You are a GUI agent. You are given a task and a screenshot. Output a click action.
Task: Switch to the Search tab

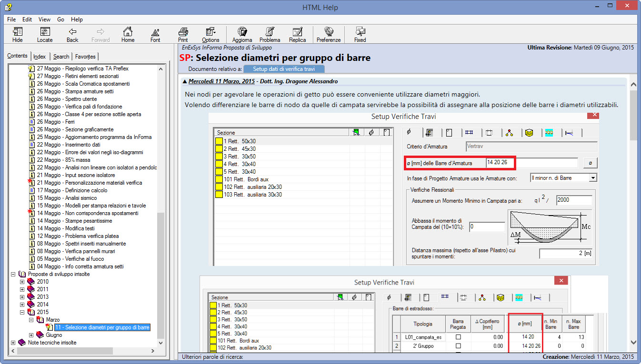pyautogui.click(x=61, y=57)
